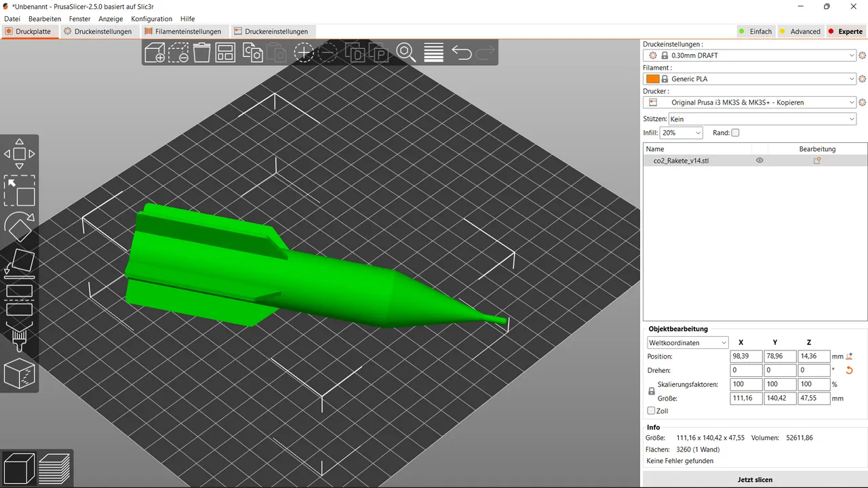
Task: Click the Split to objects icon
Action: tap(355, 52)
